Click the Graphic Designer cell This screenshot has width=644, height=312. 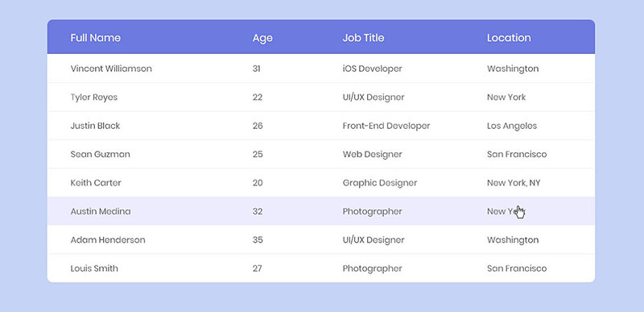coord(380,183)
